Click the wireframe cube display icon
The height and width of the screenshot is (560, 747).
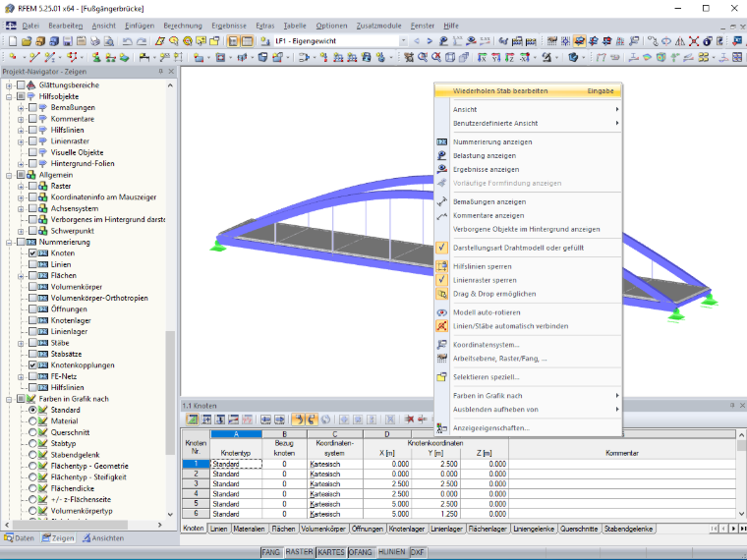[450, 58]
